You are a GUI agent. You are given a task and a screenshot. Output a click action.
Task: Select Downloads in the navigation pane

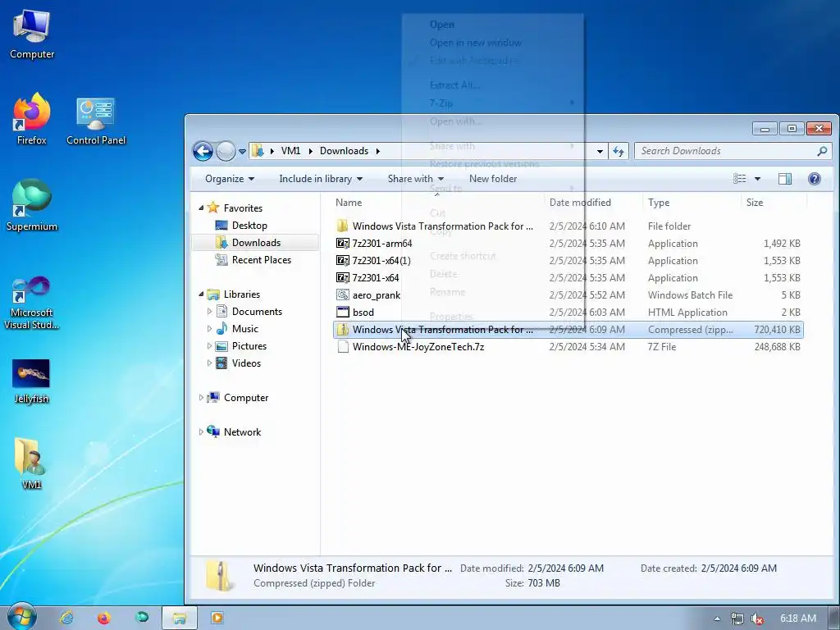tap(256, 243)
